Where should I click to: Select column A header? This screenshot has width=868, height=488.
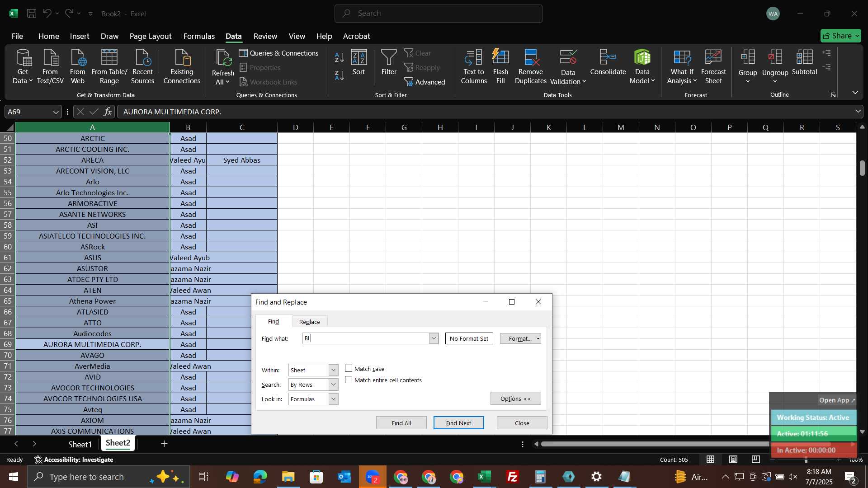point(92,127)
